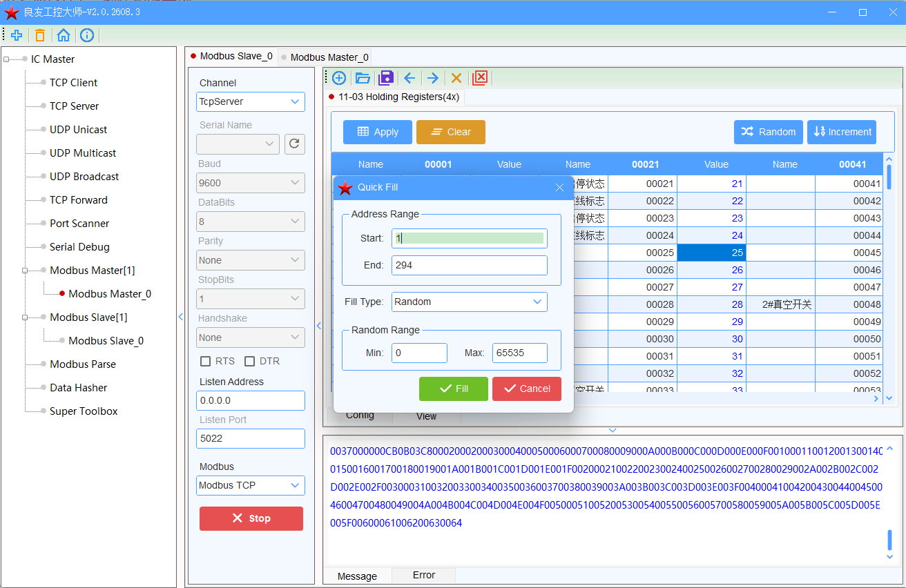Click the message log vertical scrollbar thumb
The height and width of the screenshot is (588, 906).
tap(889, 539)
